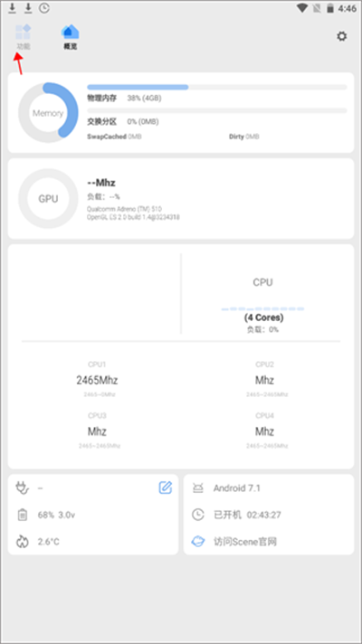Tap the 交换分区 swap progress bar
The width and height of the screenshot is (362, 644).
pyautogui.click(x=217, y=110)
